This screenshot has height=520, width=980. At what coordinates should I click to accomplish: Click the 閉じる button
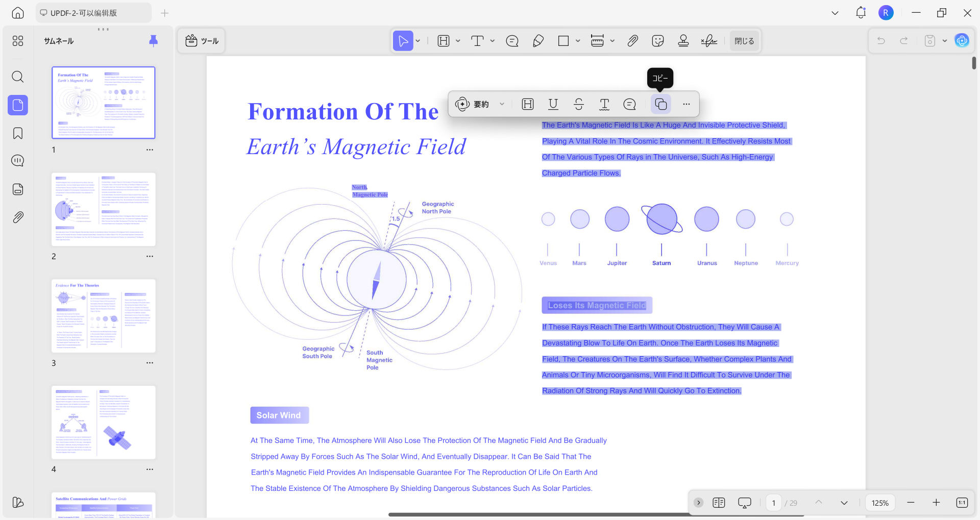pyautogui.click(x=744, y=41)
